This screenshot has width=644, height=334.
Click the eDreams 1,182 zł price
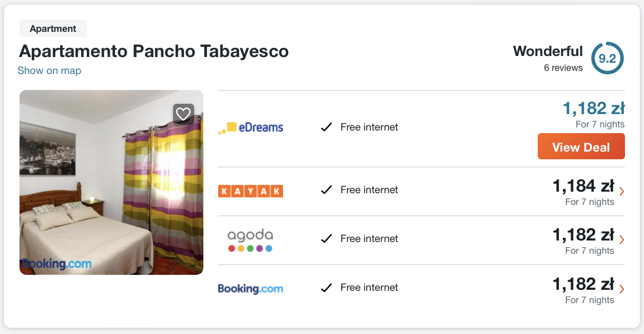tap(593, 108)
